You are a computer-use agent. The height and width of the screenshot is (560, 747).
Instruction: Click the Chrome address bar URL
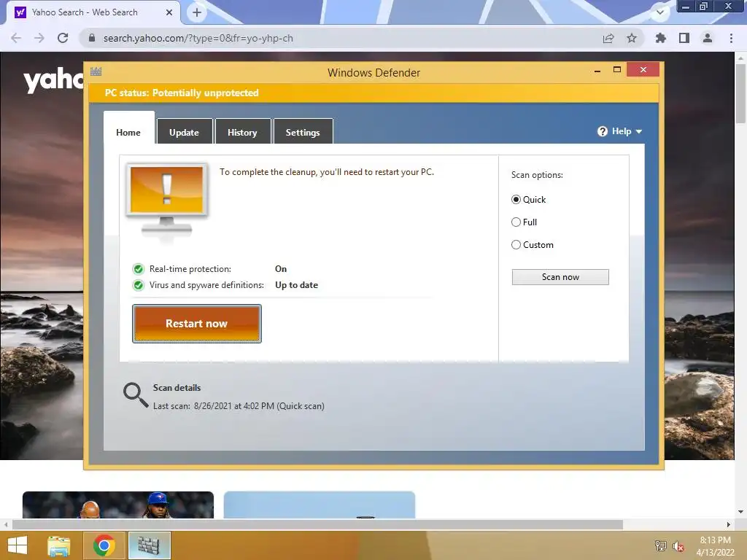pyautogui.click(x=198, y=38)
